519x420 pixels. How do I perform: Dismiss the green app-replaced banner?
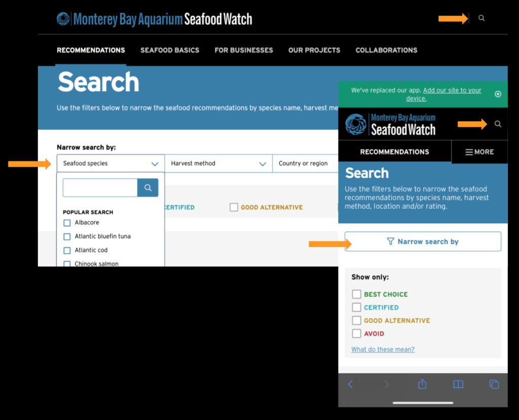pos(498,94)
